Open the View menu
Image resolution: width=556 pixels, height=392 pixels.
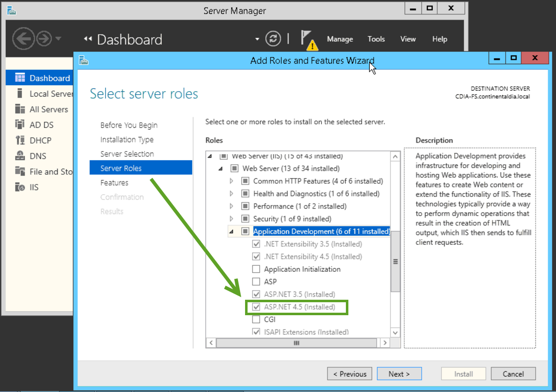tap(408, 39)
